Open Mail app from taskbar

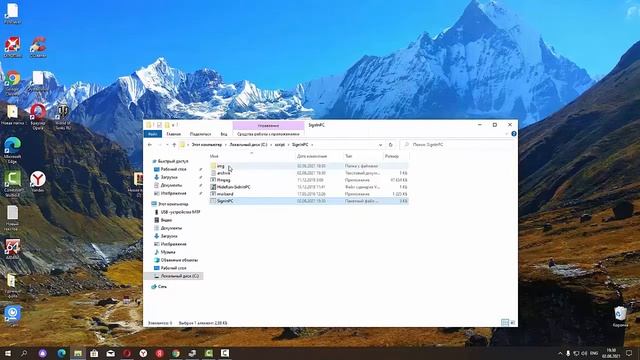pyautogui.click(x=111, y=353)
